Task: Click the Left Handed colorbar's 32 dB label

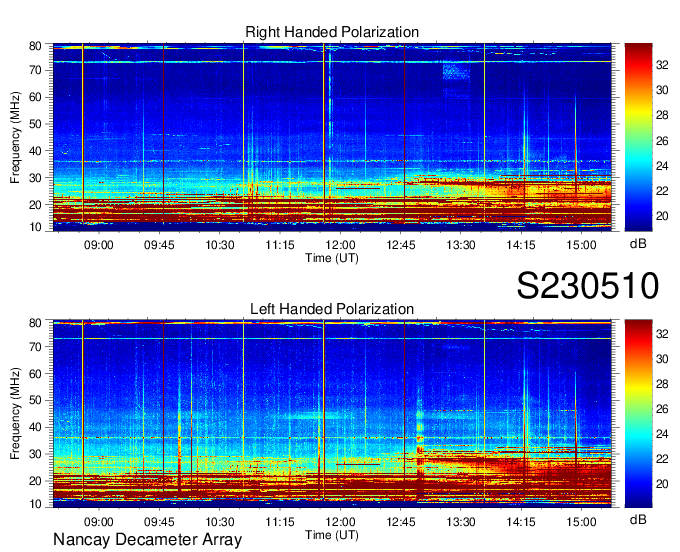Action: tap(662, 334)
